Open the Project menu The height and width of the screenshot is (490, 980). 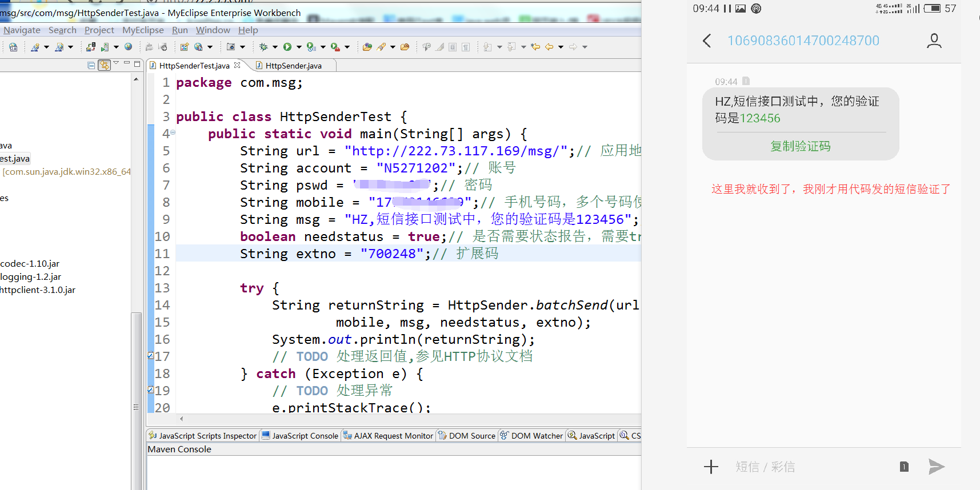(99, 30)
